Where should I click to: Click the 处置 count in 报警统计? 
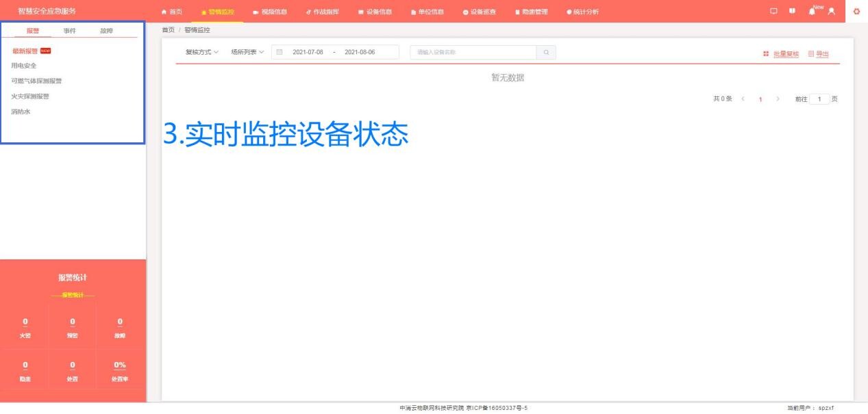point(73,366)
